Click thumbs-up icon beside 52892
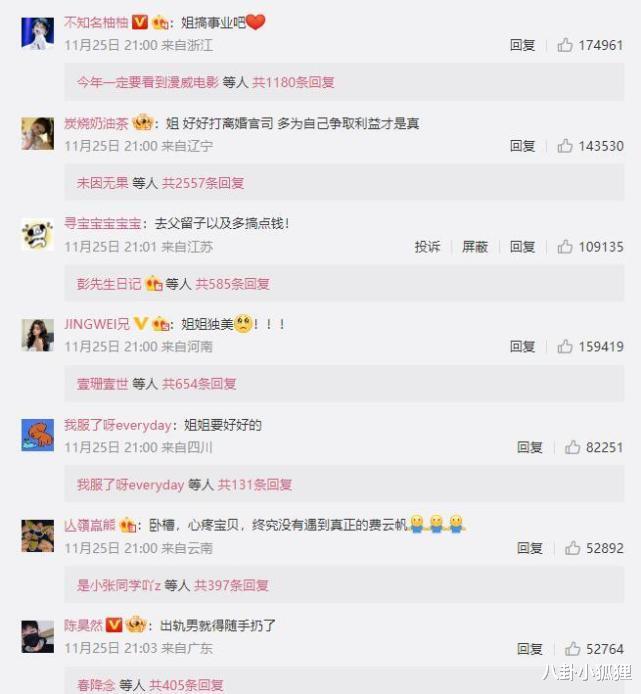This screenshot has height=694, width=641. (x=572, y=548)
